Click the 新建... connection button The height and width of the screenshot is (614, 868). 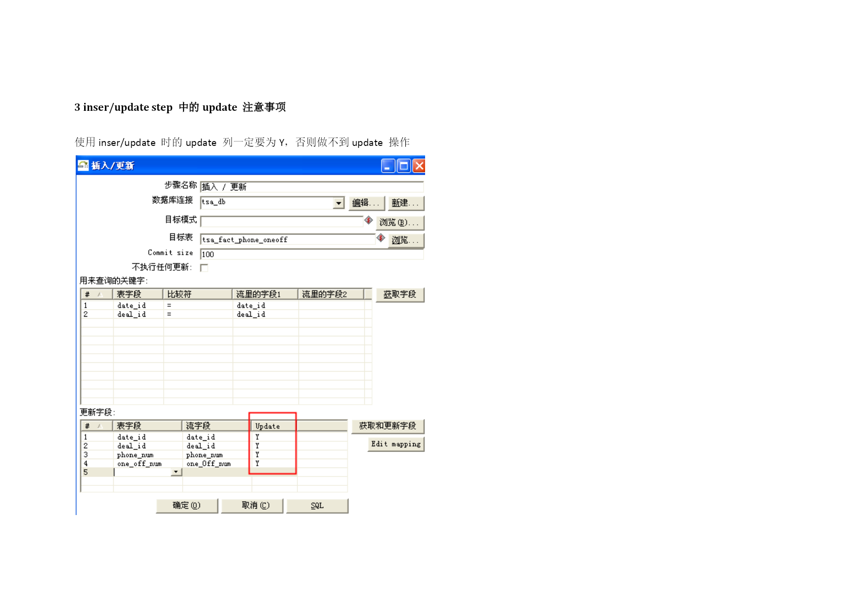405,203
